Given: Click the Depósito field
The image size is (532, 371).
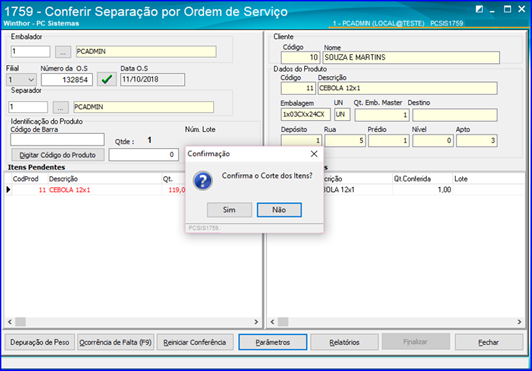Looking at the screenshot, I should point(301,141).
